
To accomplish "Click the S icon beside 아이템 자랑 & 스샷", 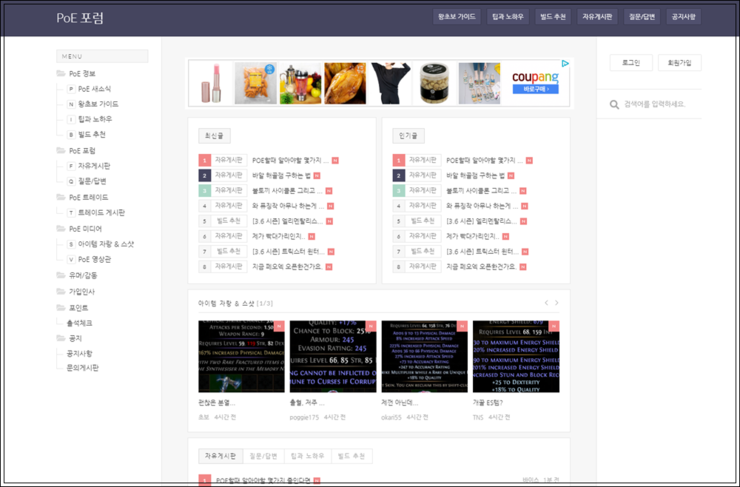I will point(71,244).
